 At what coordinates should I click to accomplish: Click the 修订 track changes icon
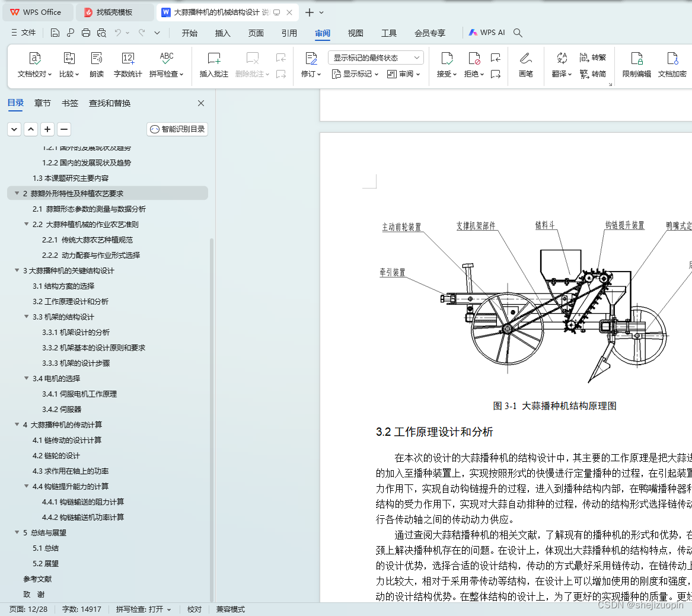311,59
